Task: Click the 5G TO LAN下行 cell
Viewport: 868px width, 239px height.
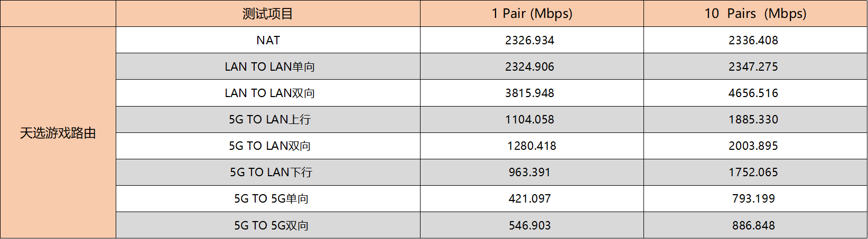Action: 268,172
